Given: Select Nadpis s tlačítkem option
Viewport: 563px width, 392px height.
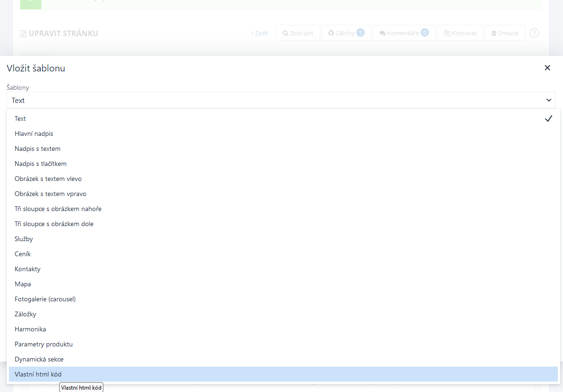Looking at the screenshot, I should coord(40,164).
